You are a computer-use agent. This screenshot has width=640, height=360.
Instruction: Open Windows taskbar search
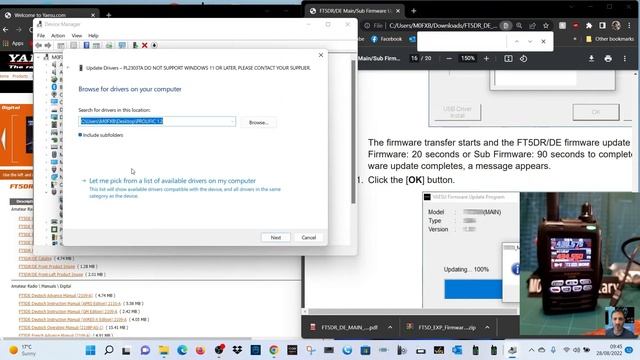coord(109,350)
